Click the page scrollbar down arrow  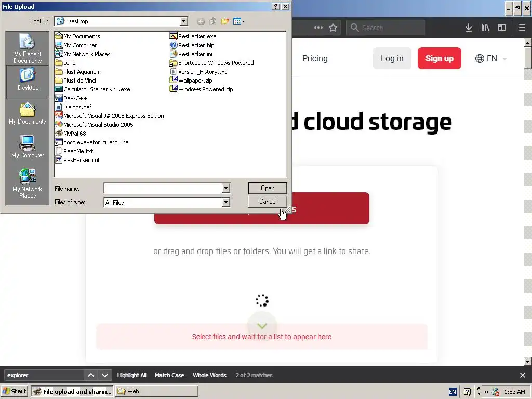528,362
